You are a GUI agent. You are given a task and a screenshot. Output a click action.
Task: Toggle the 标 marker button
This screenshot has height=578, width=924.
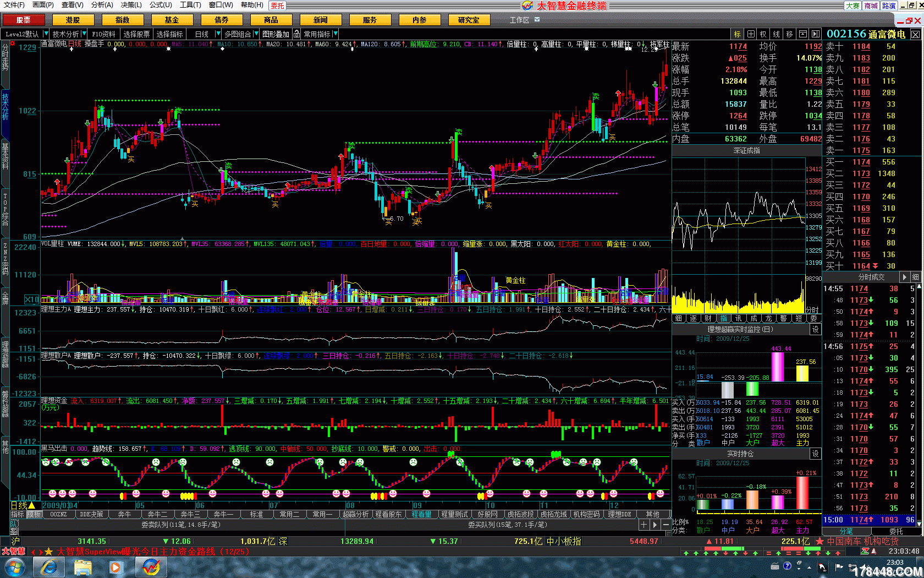[x=737, y=34]
